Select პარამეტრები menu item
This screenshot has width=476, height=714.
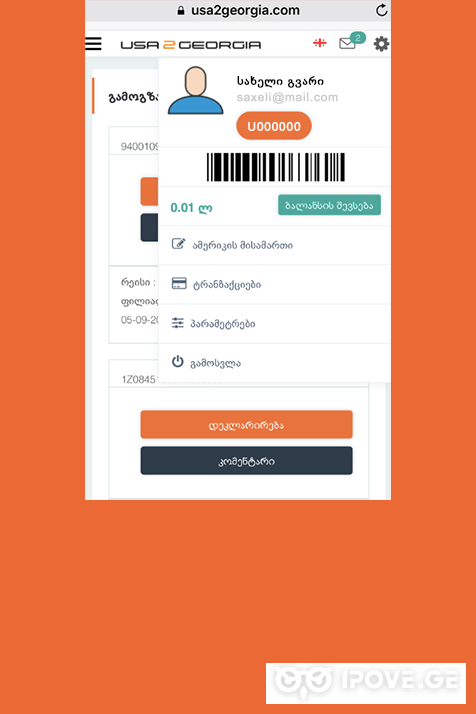(275, 323)
